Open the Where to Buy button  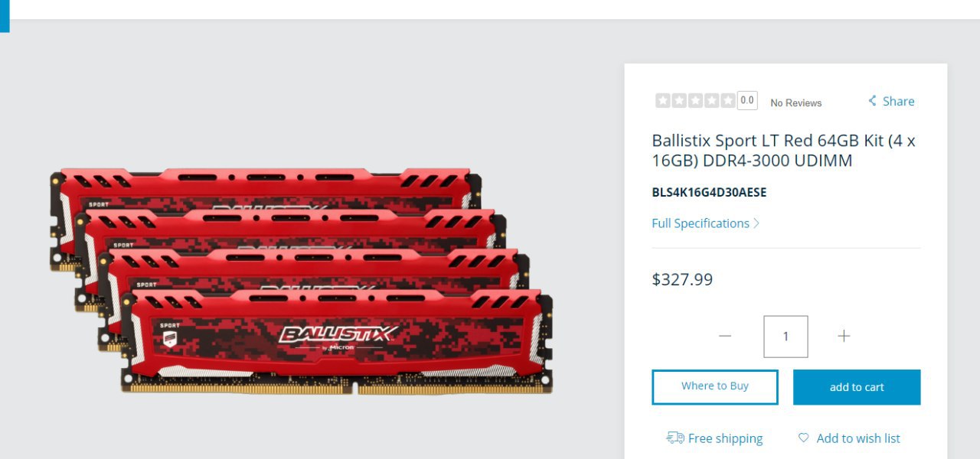pyautogui.click(x=715, y=387)
